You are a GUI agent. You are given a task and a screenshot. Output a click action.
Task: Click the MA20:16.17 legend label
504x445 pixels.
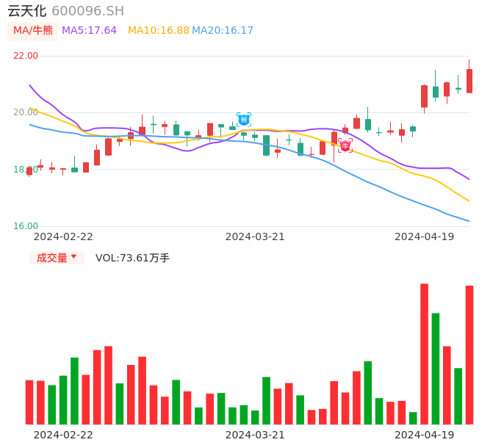coord(223,31)
